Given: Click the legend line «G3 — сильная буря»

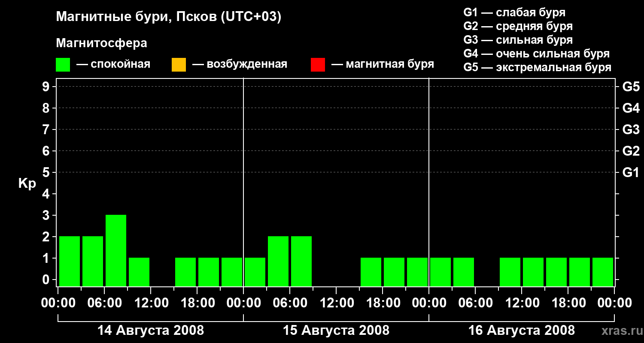Looking at the screenshot, I should pos(518,40).
